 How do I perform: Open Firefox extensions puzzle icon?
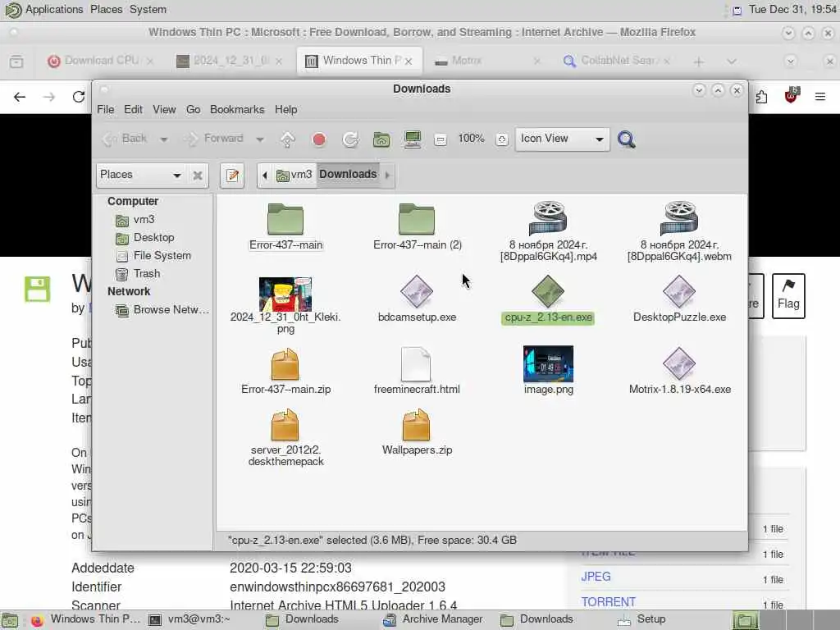coord(761,97)
